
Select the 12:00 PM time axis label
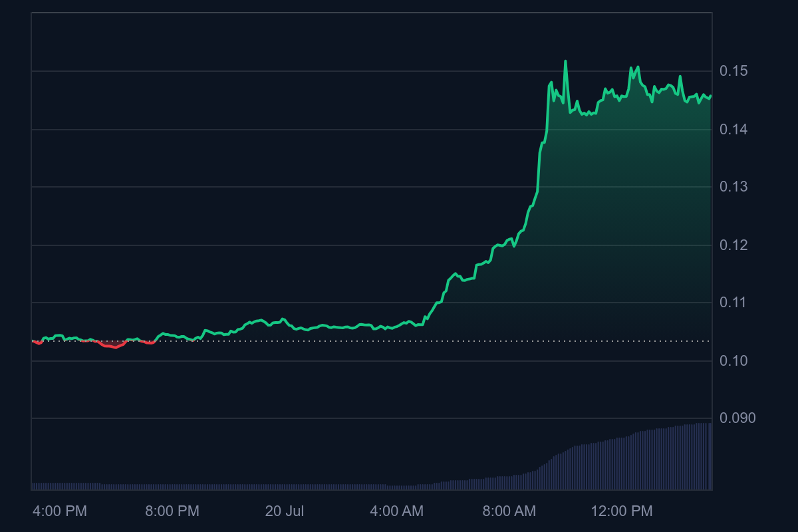pos(622,511)
